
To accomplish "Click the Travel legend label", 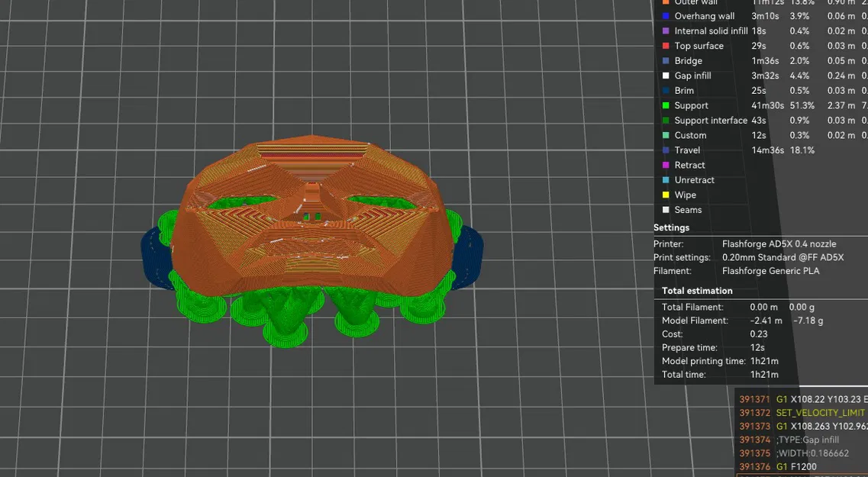I will [687, 150].
